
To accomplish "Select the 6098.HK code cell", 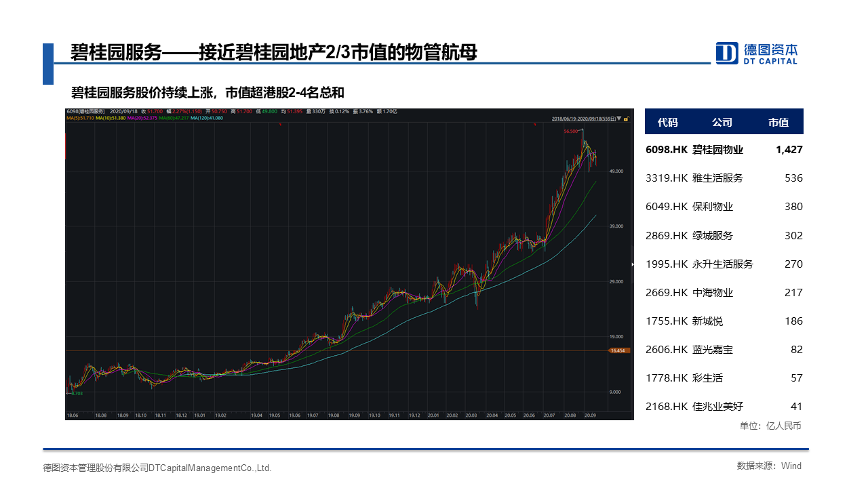I will click(x=667, y=150).
